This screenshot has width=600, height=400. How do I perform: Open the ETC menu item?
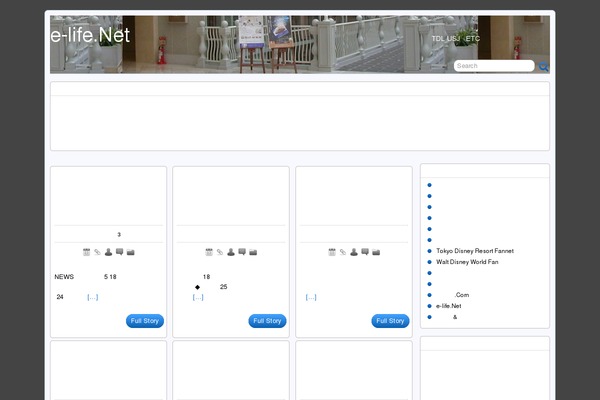(473, 39)
